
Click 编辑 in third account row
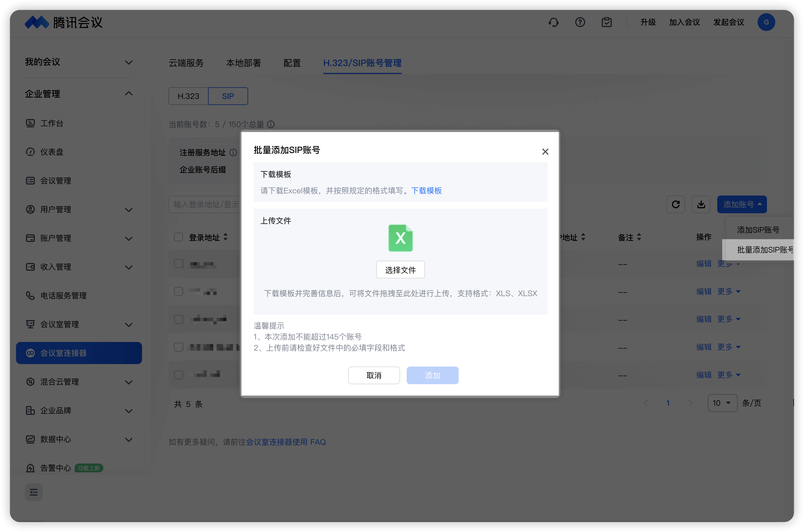(703, 319)
